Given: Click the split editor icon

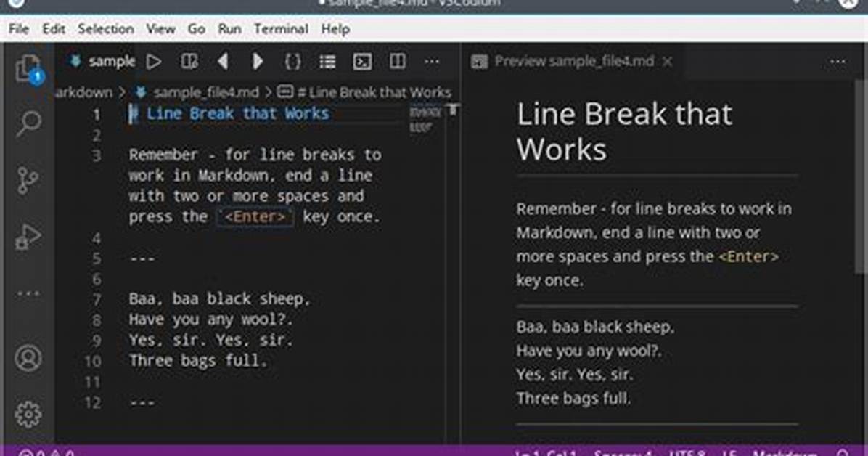Looking at the screenshot, I should tap(398, 61).
